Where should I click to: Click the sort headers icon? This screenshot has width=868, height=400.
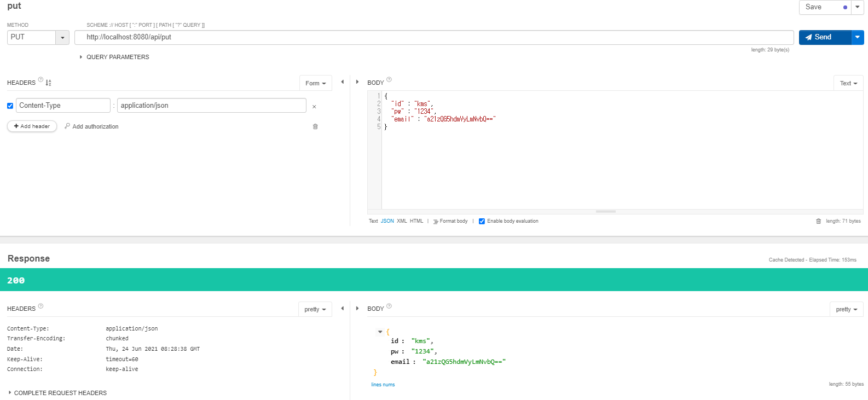click(x=48, y=83)
